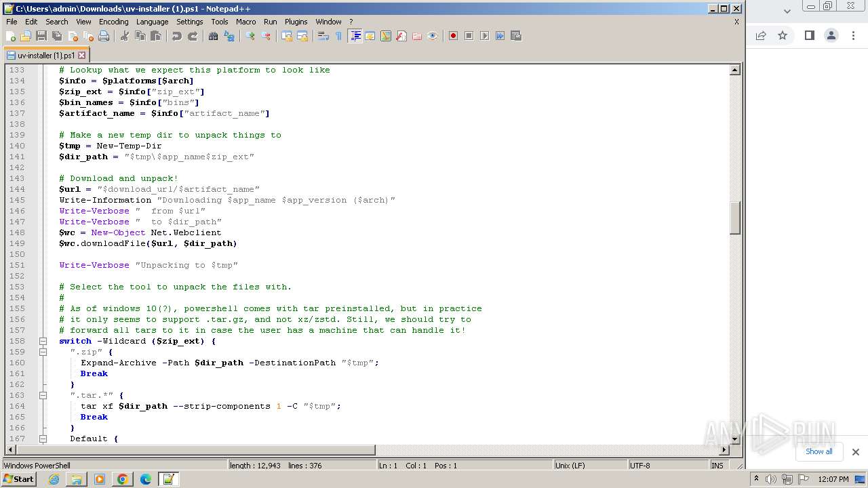The height and width of the screenshot is (488, 868).
Task: Click the Cut scissors icon
Action: [x=125, y=36]
